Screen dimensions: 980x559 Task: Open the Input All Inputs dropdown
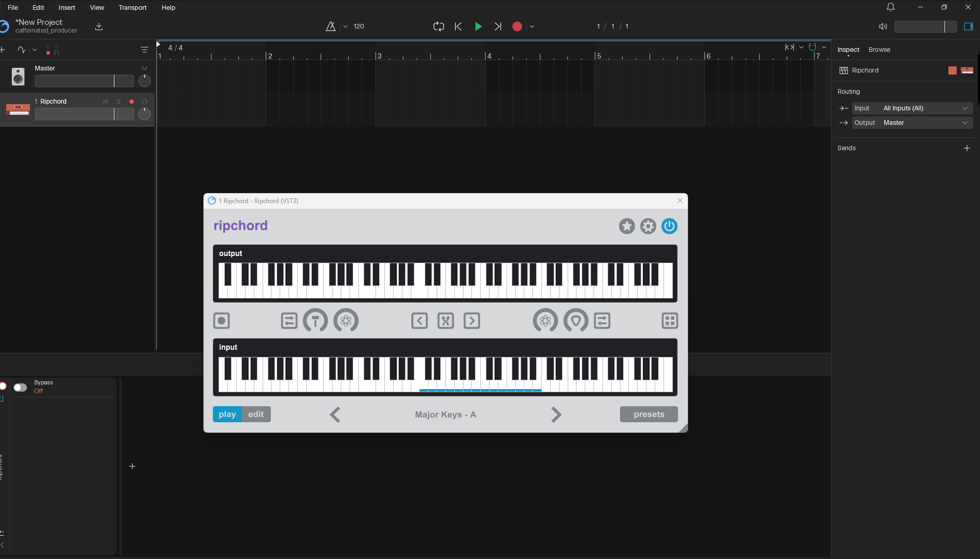point(912,108)
